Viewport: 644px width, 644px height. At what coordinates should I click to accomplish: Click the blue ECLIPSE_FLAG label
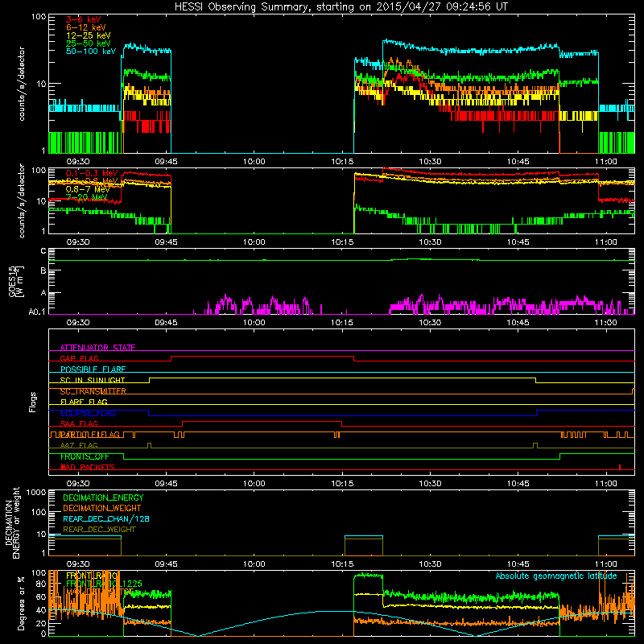pos(88,413)
